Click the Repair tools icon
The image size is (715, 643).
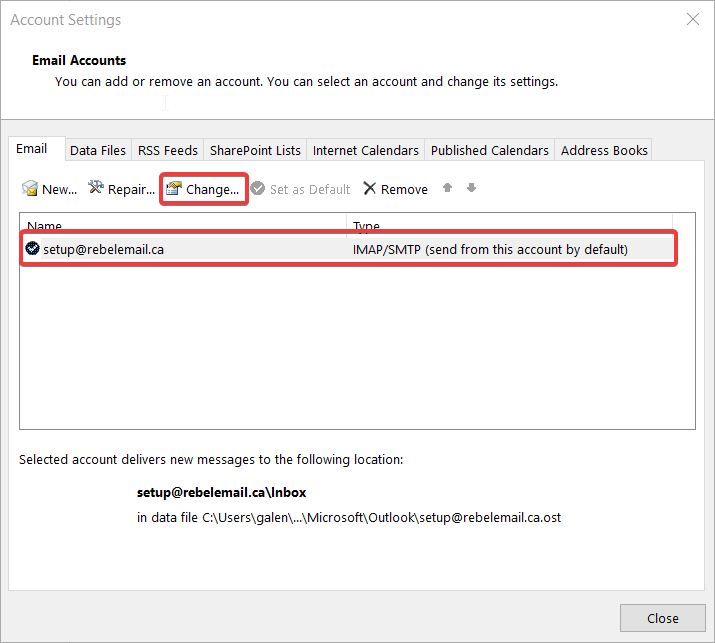pos(96,187)
